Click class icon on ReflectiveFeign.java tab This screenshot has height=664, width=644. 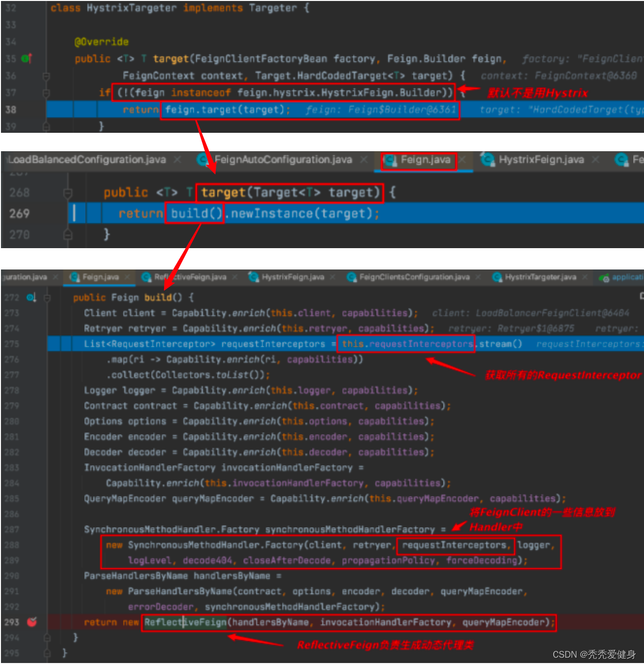(146, 277)
